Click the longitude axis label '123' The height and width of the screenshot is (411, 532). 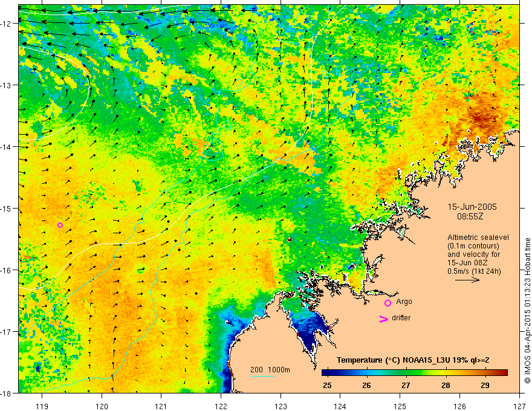(x=281, y=406)
